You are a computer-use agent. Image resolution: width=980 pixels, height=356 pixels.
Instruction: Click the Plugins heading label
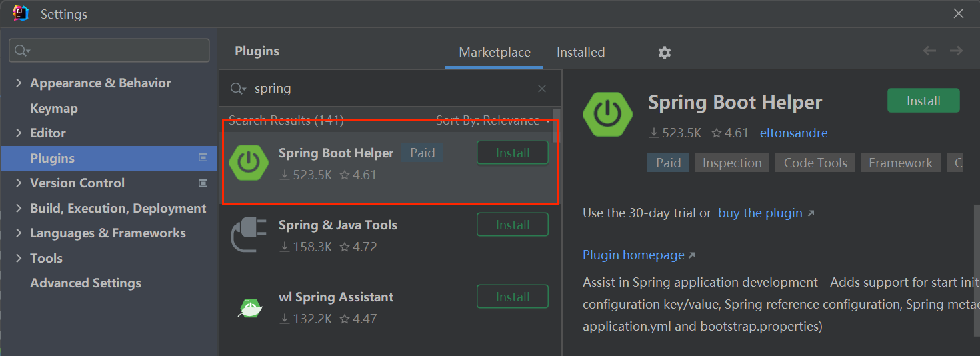(x=257, y=51)
